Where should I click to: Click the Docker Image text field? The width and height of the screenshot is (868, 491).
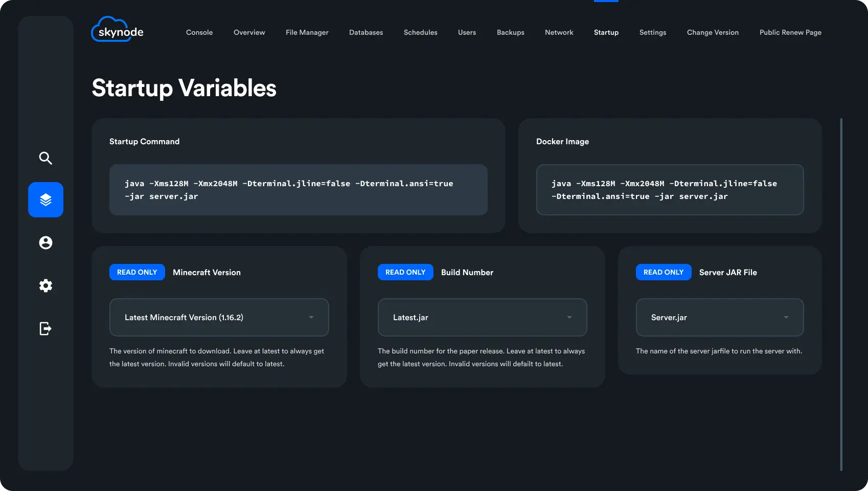tap(670, 190)
